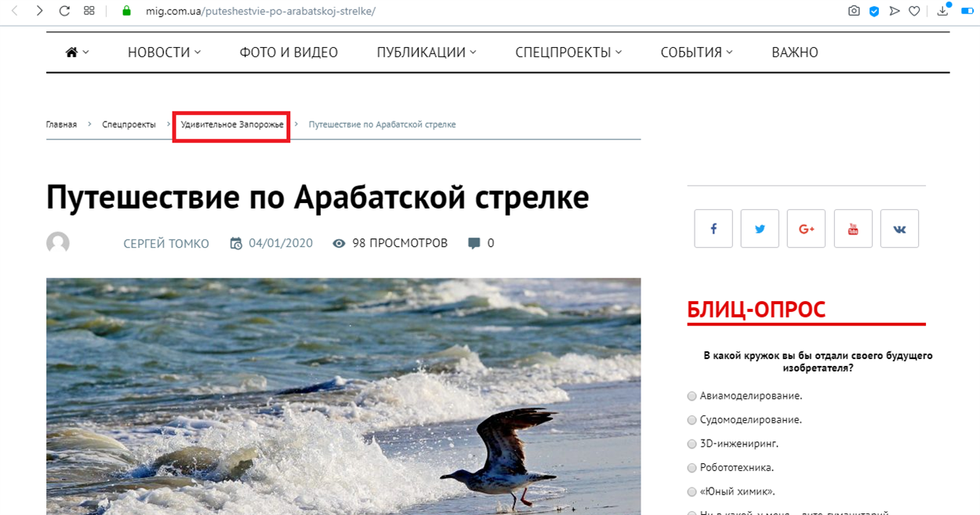Open author Сергей Томко page

tap(166, 244)
